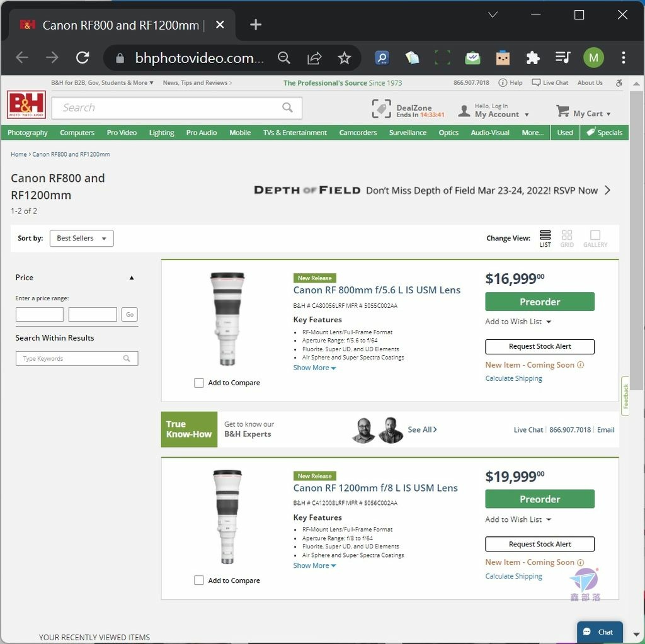Viewport: 645px width, 644px height.
Task: Click the accessibility icon in top bar
Action: pyautogui.click(x=619, y=83)
